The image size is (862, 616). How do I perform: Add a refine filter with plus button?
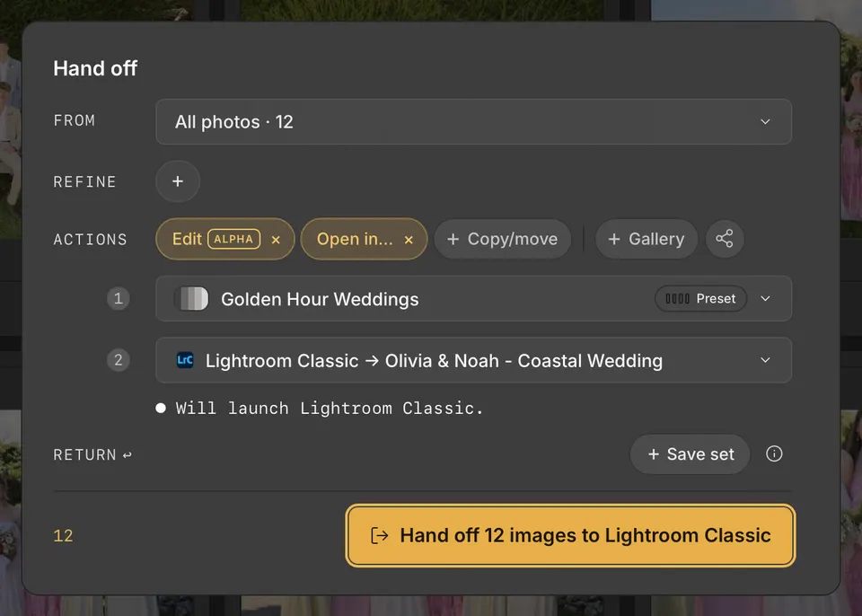[x=178, y=181]
